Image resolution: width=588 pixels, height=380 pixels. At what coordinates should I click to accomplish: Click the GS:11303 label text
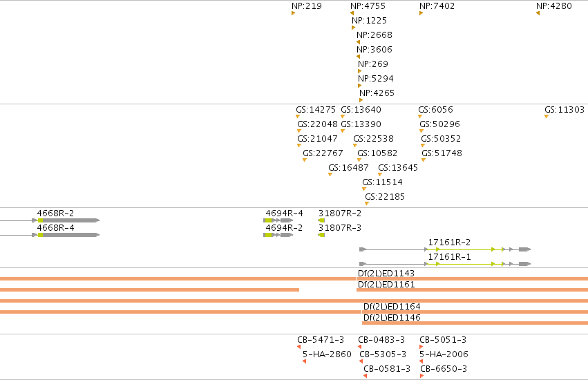coord(565,110)
